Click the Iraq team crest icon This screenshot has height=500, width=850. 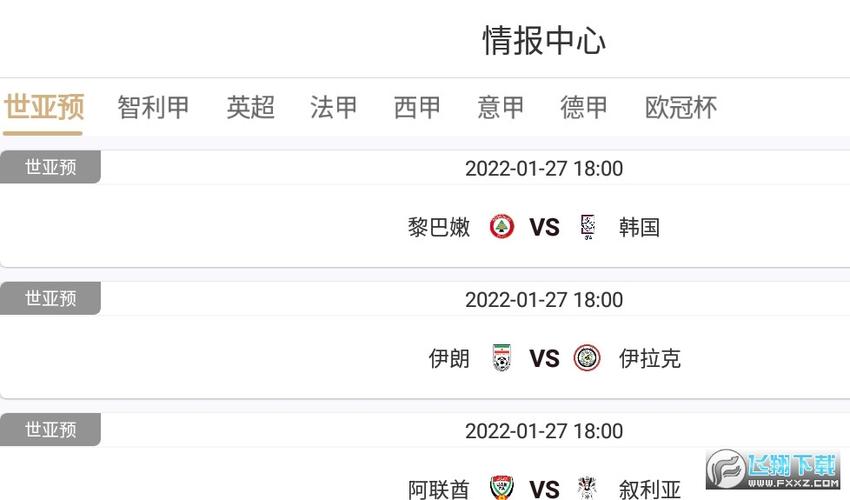588,358
